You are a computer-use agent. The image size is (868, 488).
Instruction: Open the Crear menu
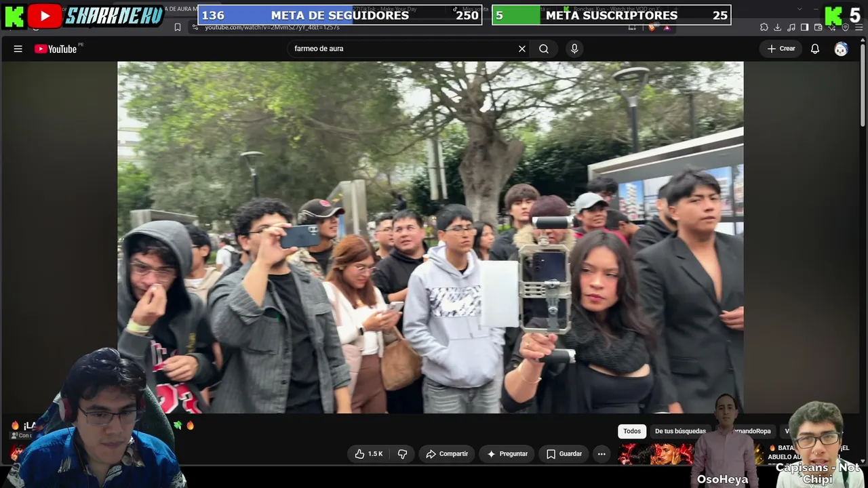(x=781, y=49)
